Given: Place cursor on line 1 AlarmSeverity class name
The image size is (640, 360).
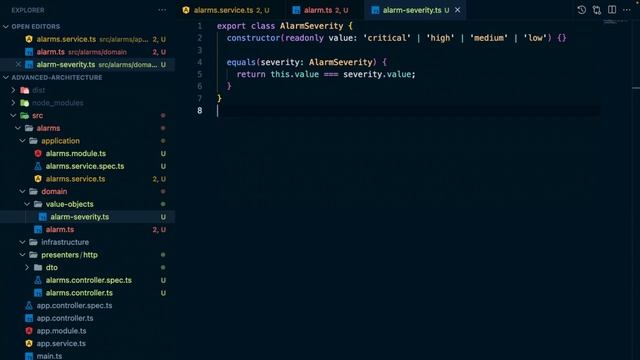Looking at the screenshot, I should click(311, 26).
